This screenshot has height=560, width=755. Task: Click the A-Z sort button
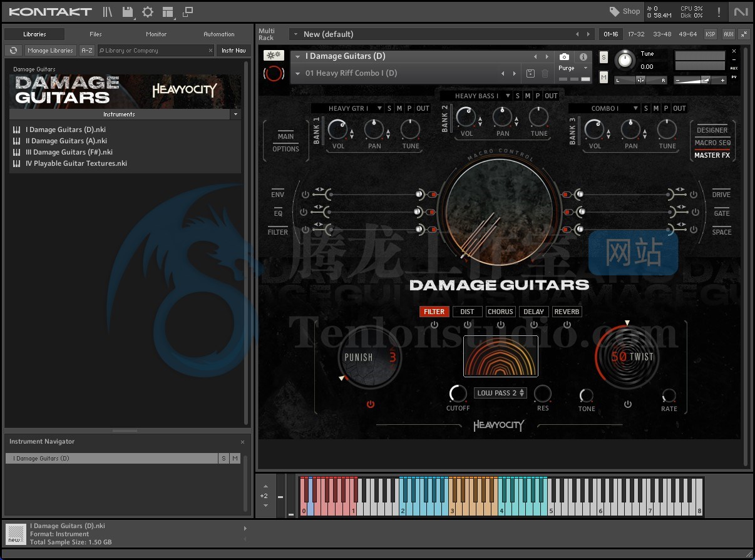point(87,51)
